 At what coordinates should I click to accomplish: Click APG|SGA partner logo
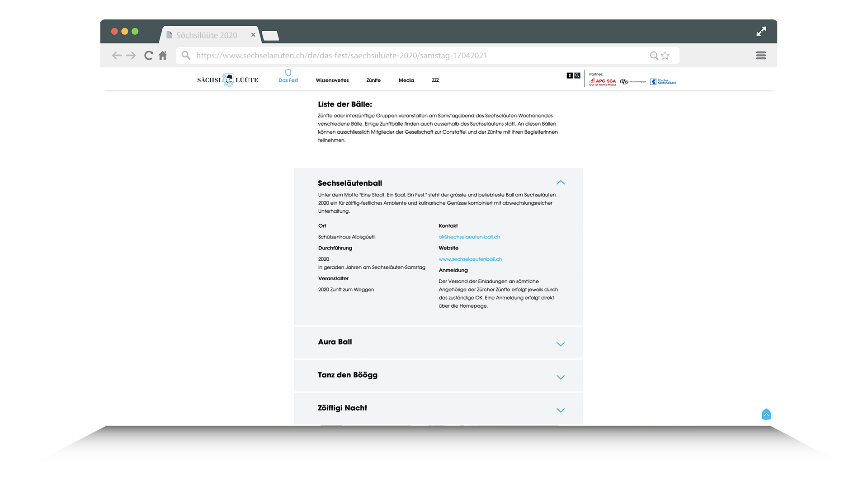[x=602, y=81]
